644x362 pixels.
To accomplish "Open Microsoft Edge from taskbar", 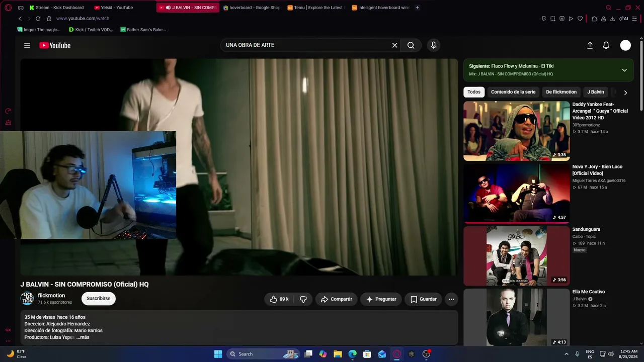I will pos(352,354).
